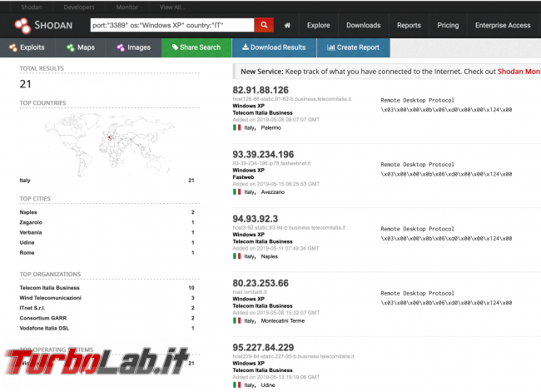
Task: Open the Downloads menu item
Action: 364,25
